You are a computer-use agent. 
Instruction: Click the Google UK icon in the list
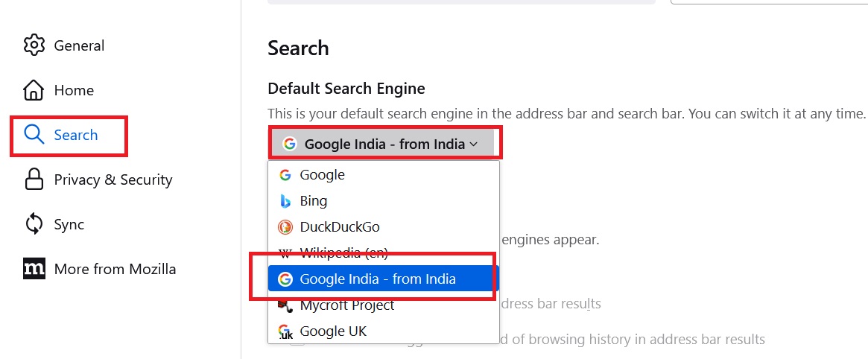pos(285,331)
